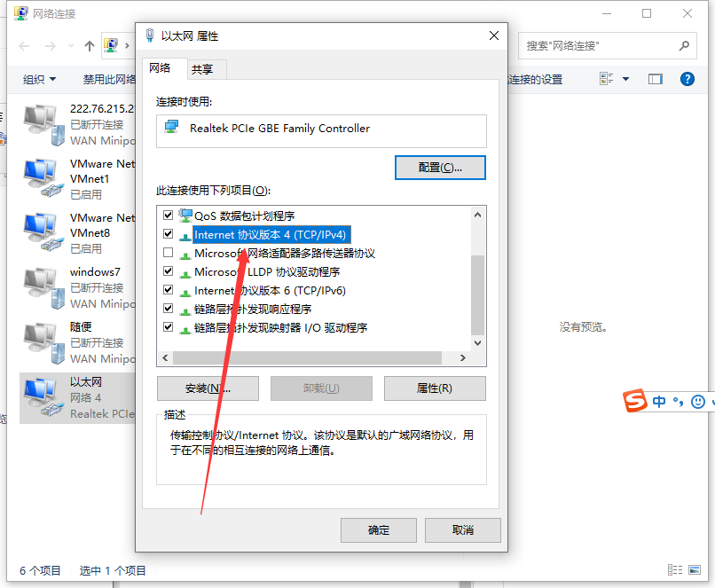Screen dimensions: 715x588
Task: Click the search magnifier icon
Action: [684, 45]
